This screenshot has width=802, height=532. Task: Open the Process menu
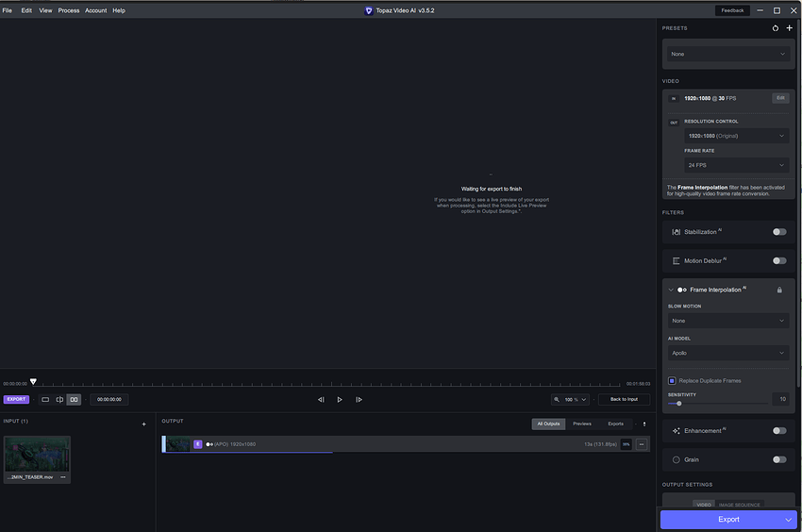coord(69,10)
